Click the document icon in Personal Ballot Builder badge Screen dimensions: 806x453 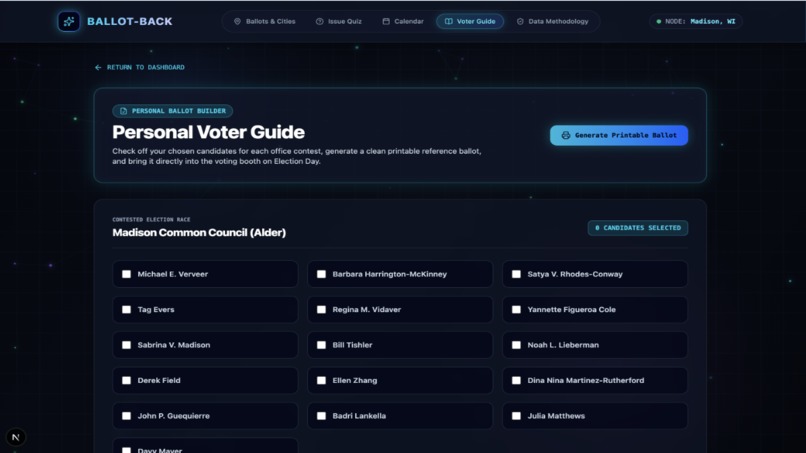click(x=123, y=111)
